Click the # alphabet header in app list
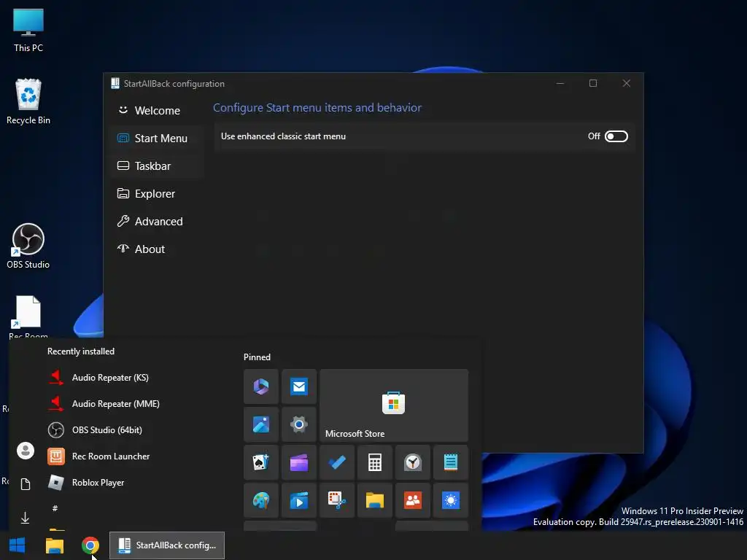Screen dimensions: 747x560 pos(55,508)
